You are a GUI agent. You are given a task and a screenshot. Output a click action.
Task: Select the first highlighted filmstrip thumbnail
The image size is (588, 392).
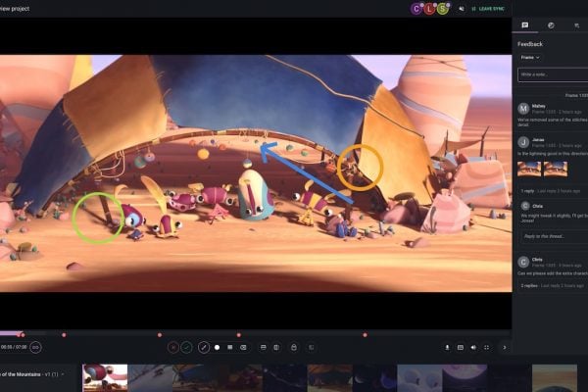point(105,378)
